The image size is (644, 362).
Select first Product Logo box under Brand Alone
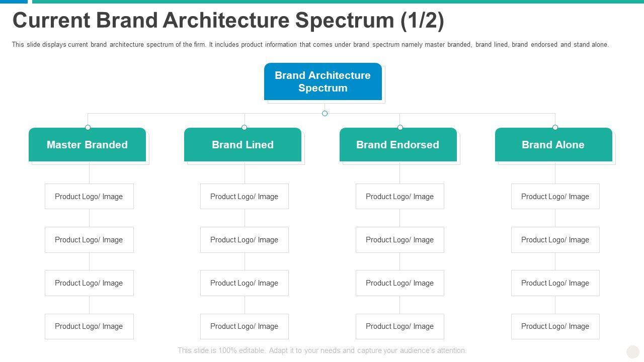click(555, 197)
